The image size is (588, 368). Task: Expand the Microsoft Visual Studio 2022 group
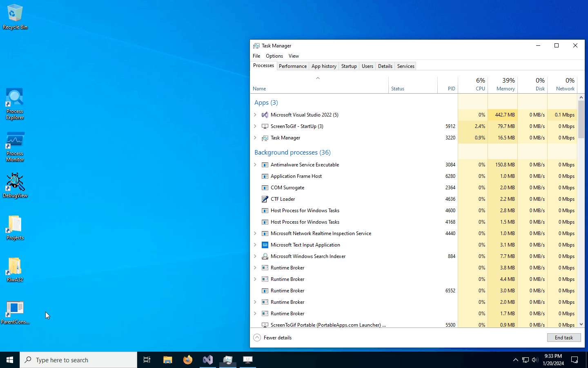(x=255, y=115)
